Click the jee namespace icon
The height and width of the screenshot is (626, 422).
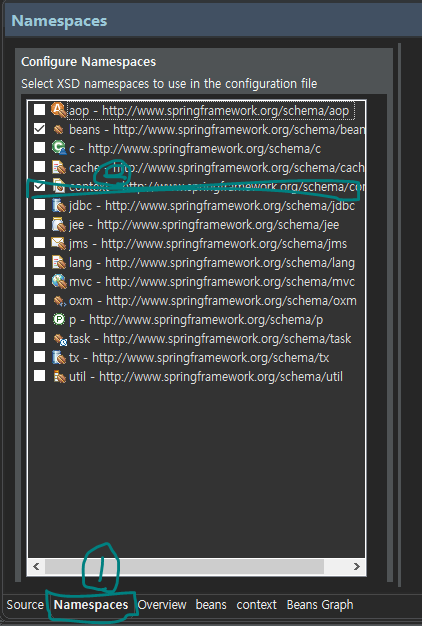(x=59, y=224)
